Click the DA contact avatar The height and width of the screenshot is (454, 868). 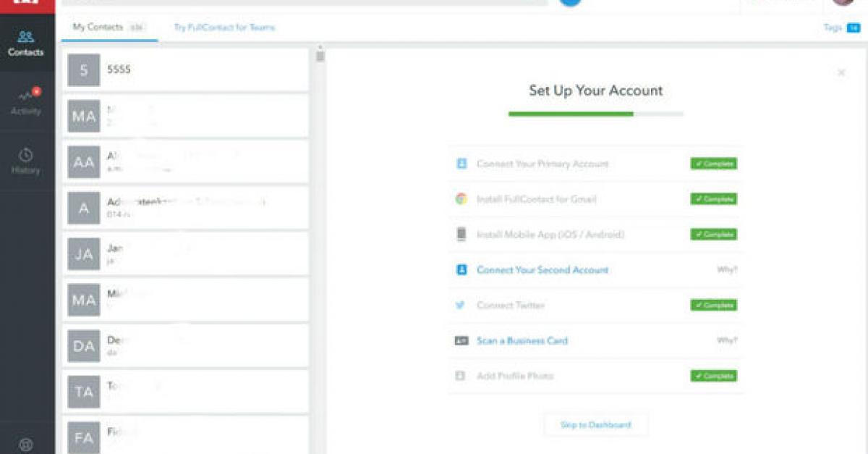(84, 346)
